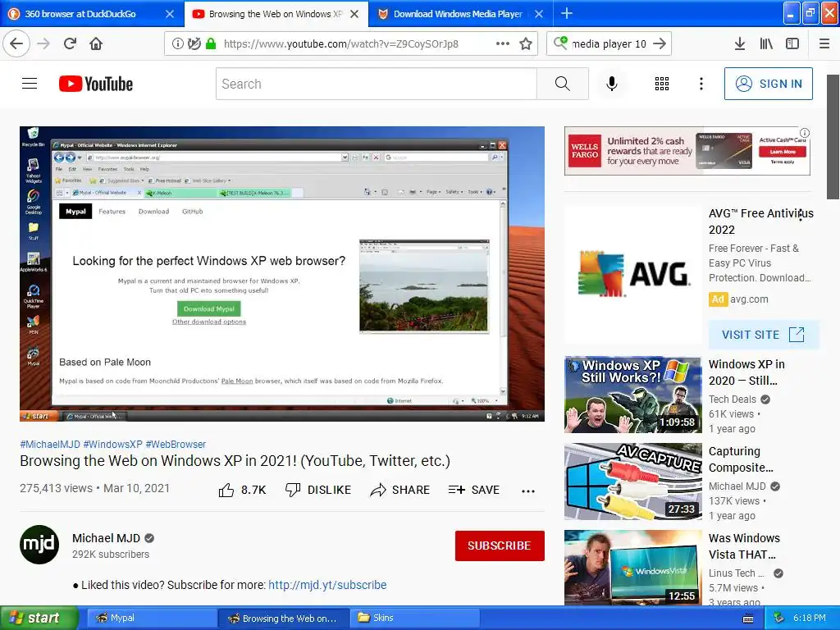Open options menu for AVG ad
The width and height of the screenshot is (840, 630).
coord(801,216)
